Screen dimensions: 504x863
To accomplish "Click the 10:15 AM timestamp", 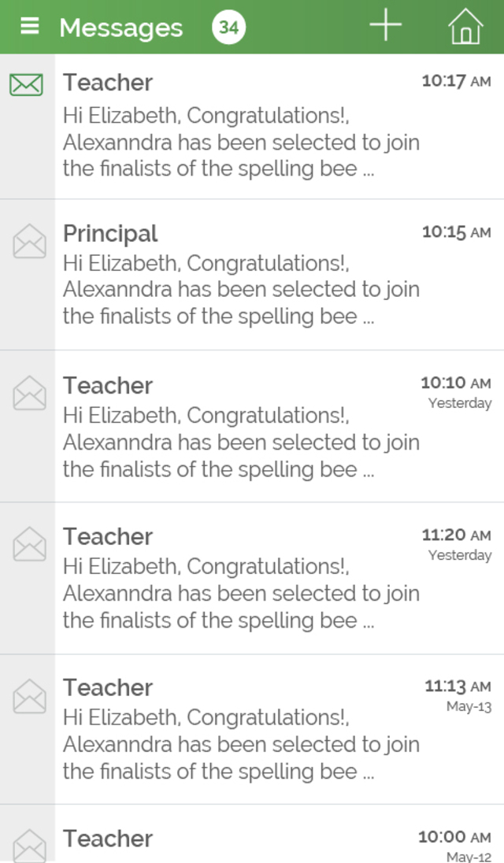I will (456, 232).
